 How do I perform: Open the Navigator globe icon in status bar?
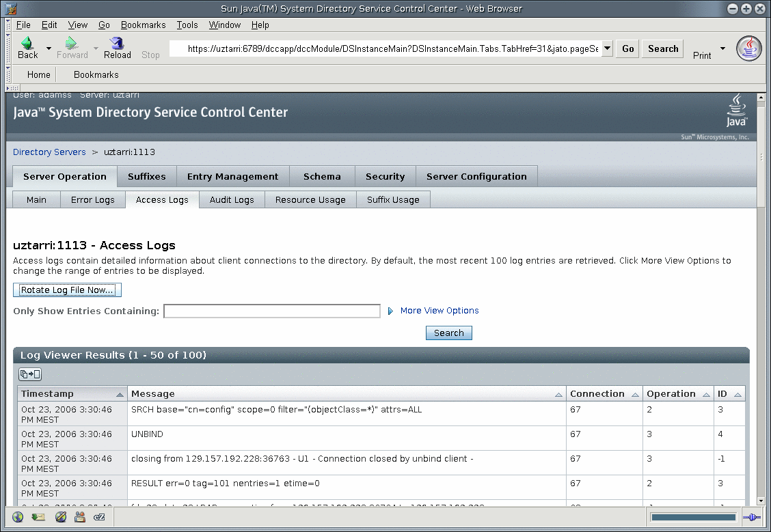point(18,517)
